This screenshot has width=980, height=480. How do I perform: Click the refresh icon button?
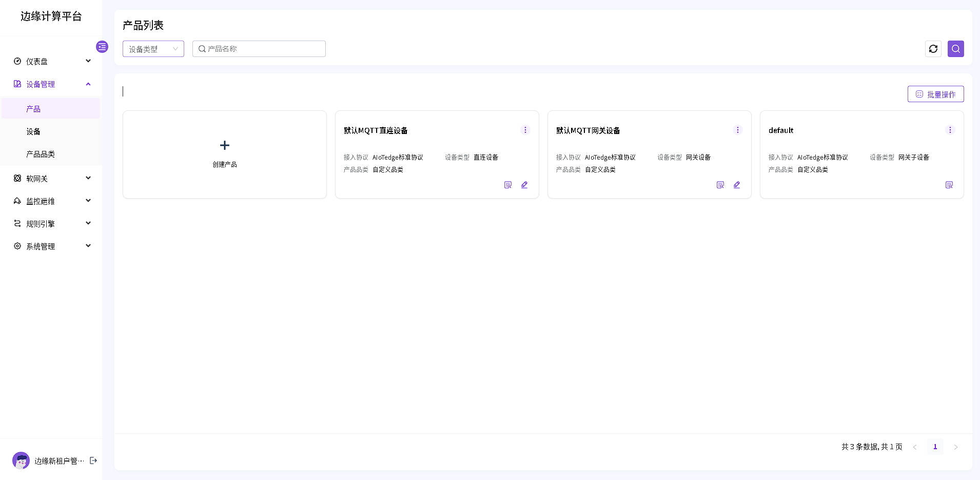coord(933,49)
